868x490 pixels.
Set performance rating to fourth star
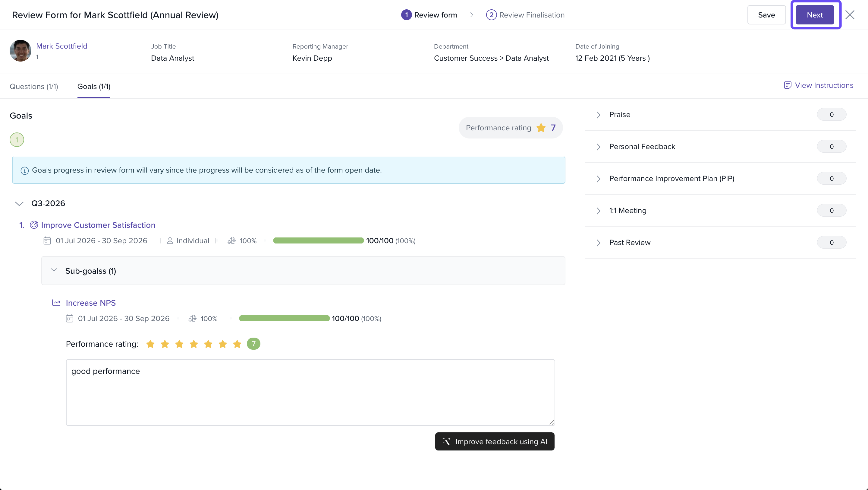pos(194,344)
